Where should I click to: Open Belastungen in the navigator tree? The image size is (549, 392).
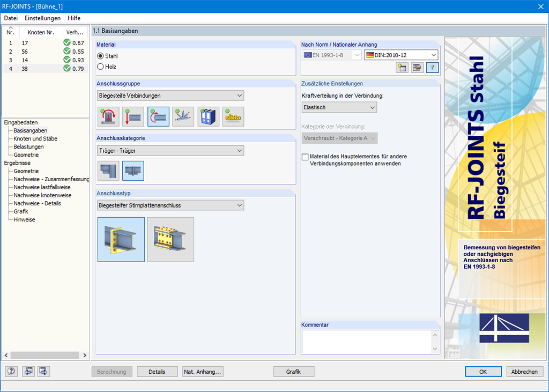(x=29, y=147)
